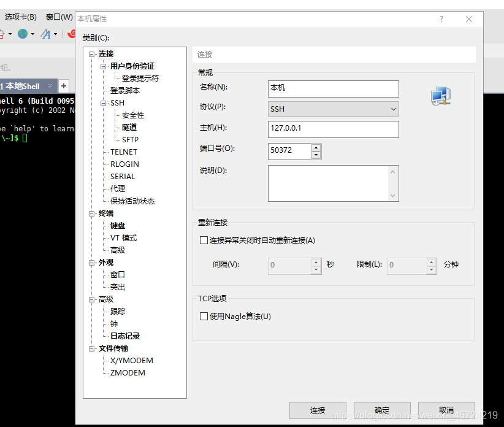This screenshot has width=504, height=427.
Task: Click description box scrollbar up arrow
Action: [393, 172]
